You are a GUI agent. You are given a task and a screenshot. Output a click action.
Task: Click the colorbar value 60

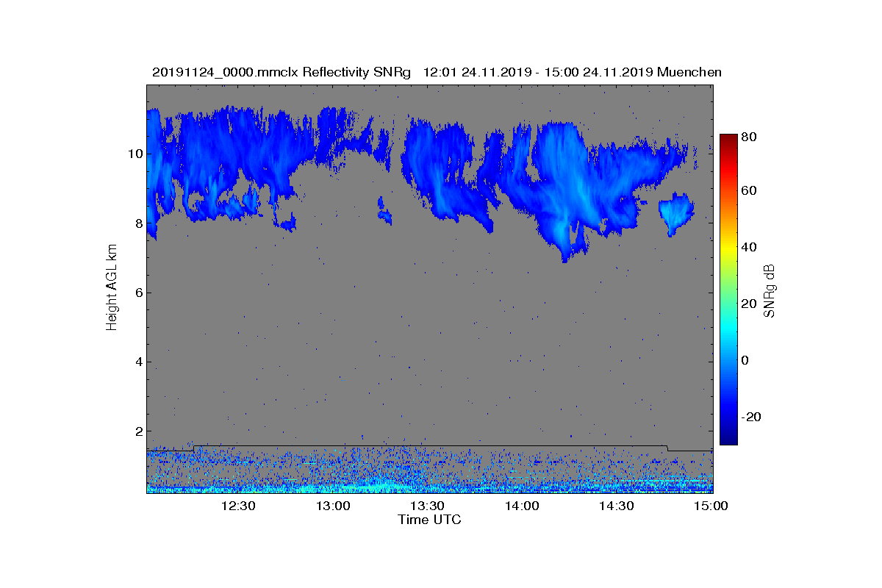(x=750, y=191)
